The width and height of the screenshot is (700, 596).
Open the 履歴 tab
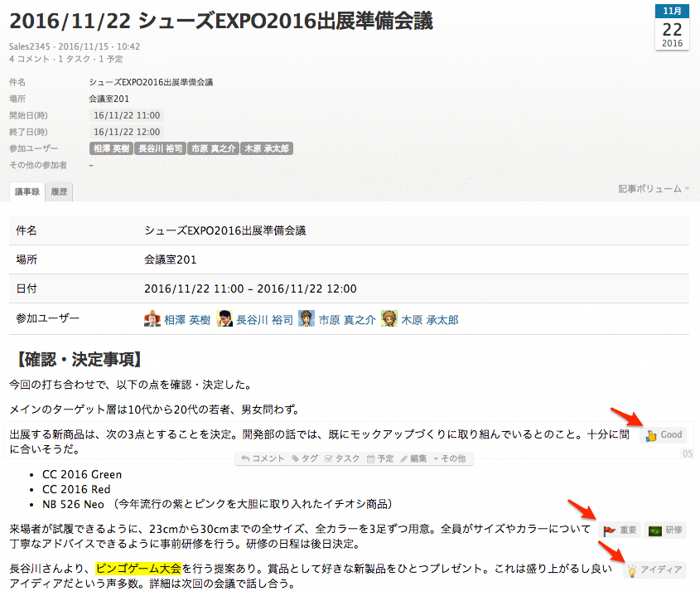coord(59,192)
